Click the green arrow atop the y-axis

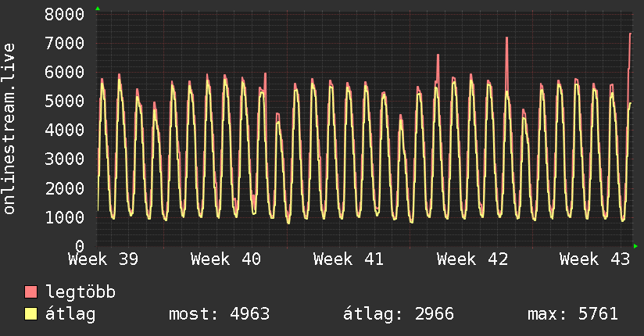98,9
